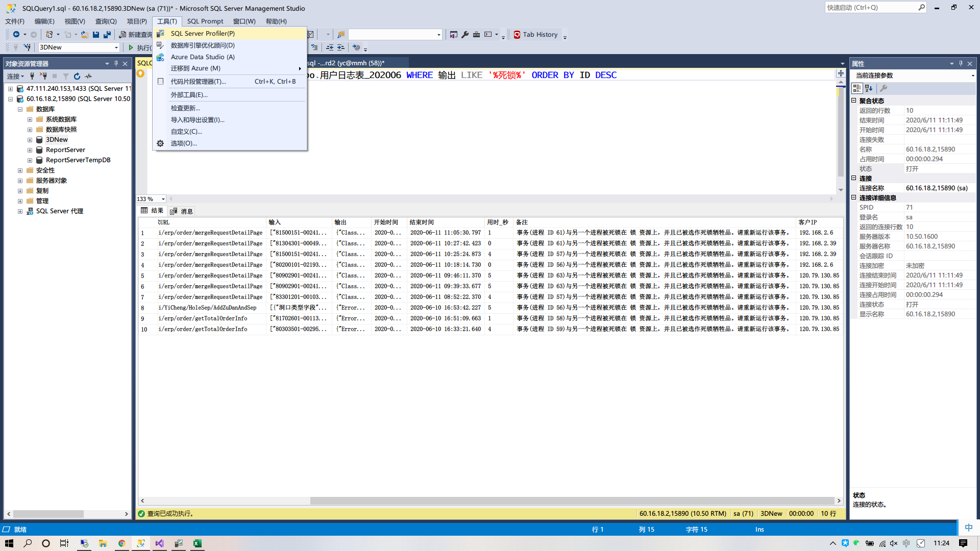Open the 连接 dropdown in Object Explorer

coord(15,76)
